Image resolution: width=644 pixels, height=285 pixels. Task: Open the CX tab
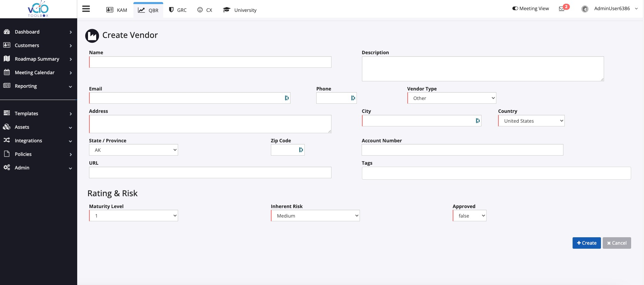click(x=205, y=10)
